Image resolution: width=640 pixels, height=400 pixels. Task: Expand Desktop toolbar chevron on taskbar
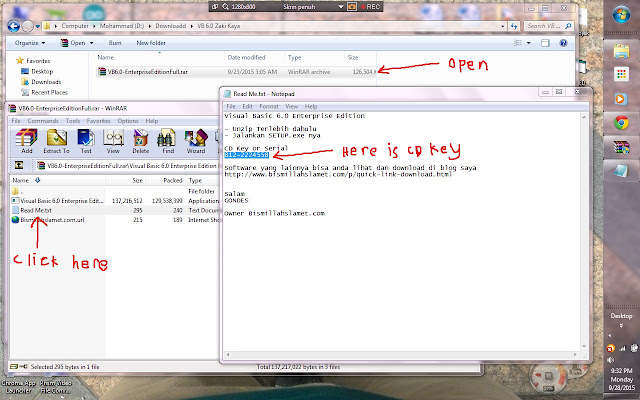(x=621, y=325)
